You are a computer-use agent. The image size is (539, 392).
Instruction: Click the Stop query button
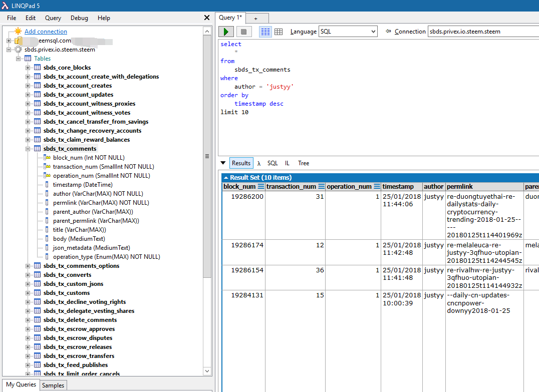244,32
